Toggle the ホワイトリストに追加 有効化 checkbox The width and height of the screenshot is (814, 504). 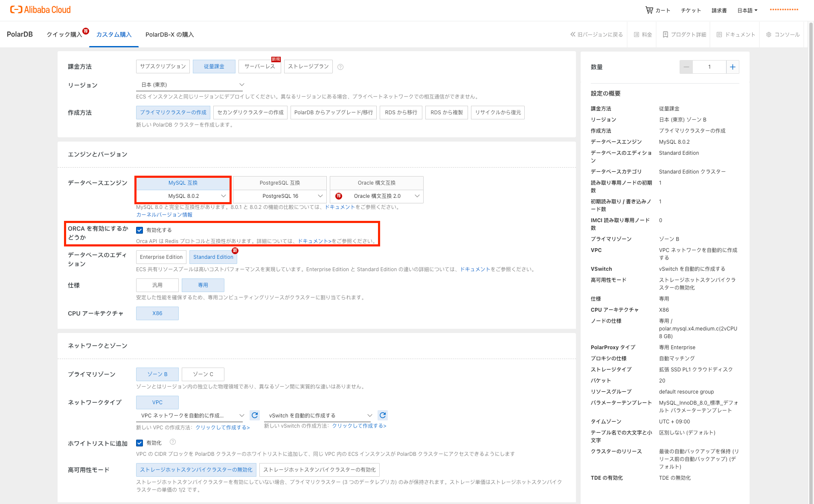(x=140, y=443)
